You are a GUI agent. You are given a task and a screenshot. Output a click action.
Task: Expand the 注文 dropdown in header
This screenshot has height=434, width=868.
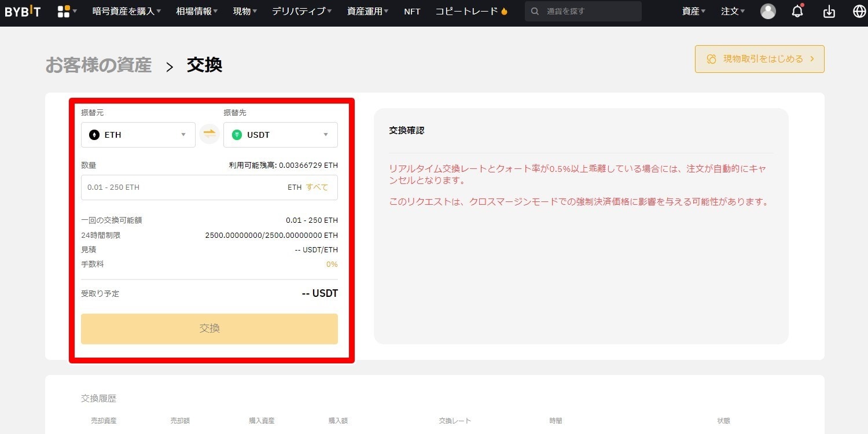733,11
